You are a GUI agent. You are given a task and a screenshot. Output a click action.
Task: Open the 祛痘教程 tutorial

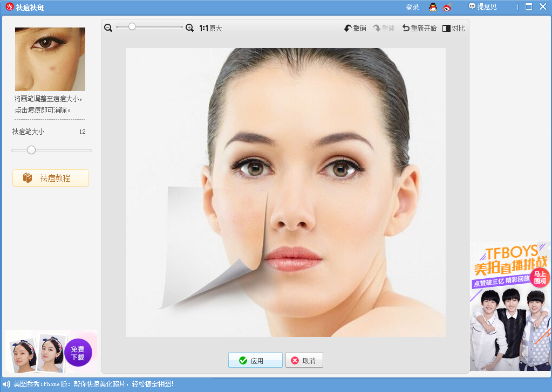(50, 177)
